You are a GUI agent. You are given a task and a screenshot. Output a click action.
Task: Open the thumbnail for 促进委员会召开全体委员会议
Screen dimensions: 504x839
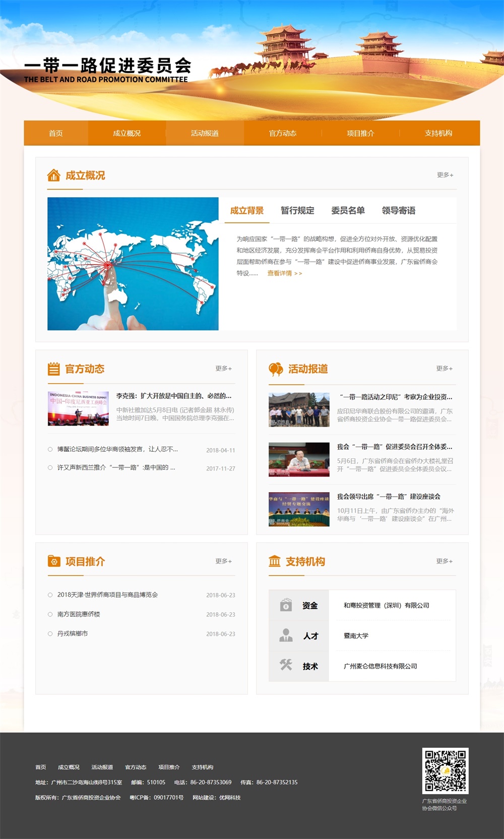[299, 459]
